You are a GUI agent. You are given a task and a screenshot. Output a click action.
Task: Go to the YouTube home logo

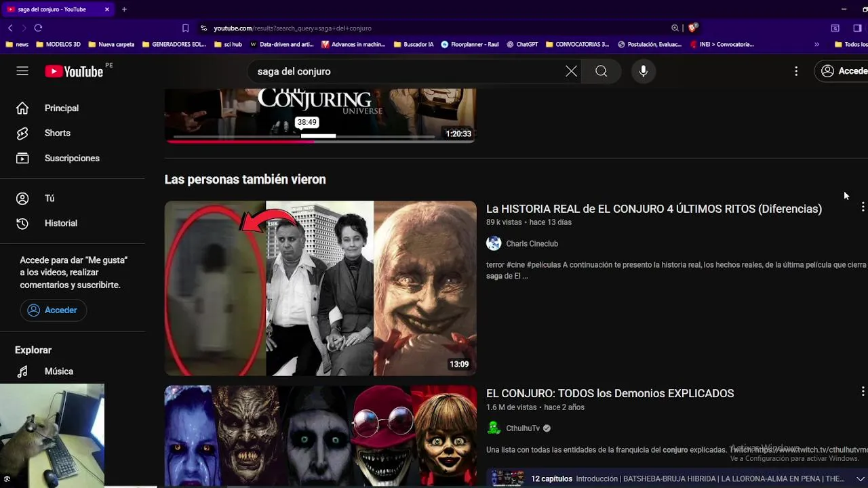pyautogui.click(x=74, y=71)
